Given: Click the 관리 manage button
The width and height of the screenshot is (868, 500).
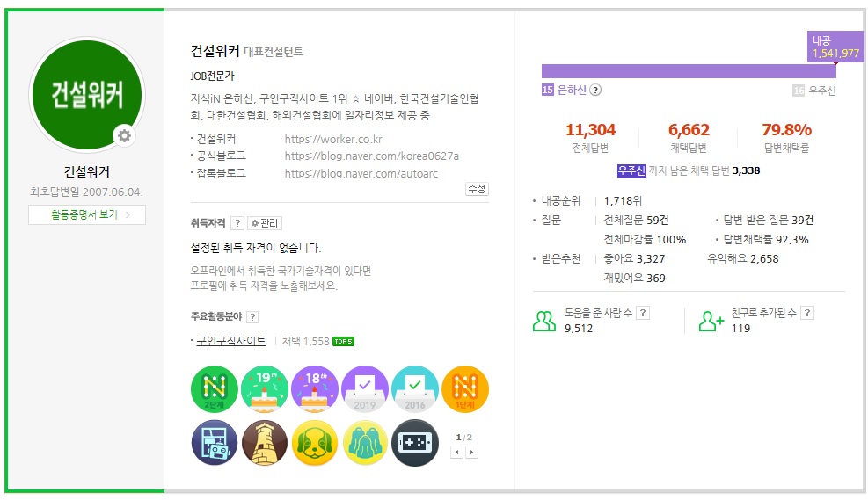Looking at the screenshot, I should point(265,223).
